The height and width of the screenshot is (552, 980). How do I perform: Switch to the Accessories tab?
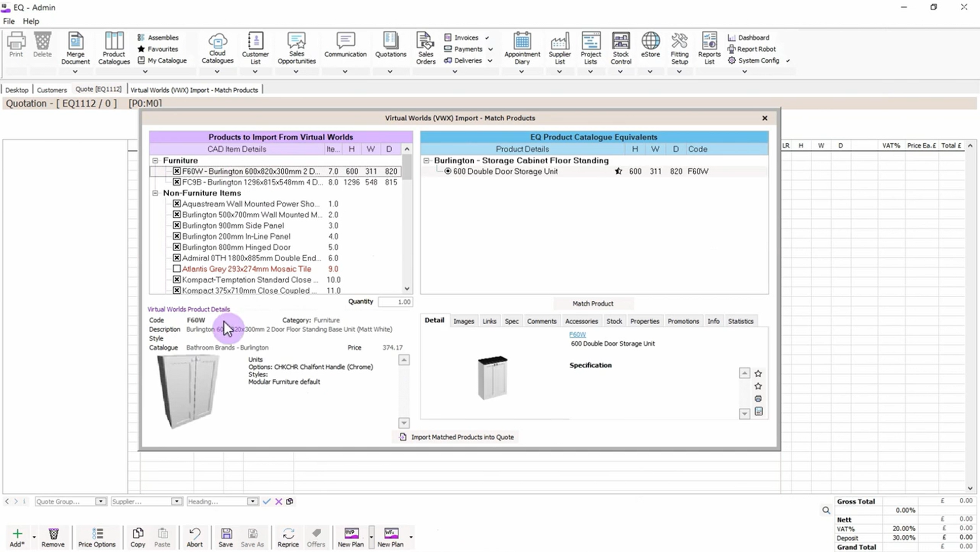(582, 321)
